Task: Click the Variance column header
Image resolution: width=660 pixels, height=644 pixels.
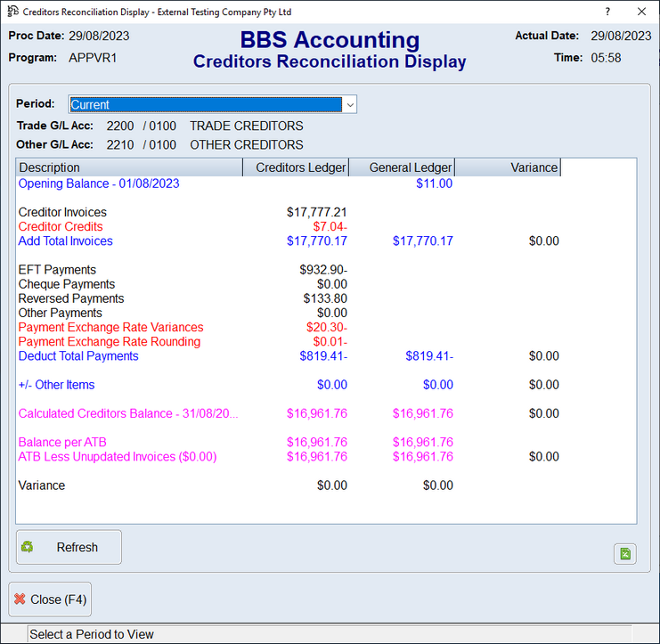Action: [x=508, y=167]
